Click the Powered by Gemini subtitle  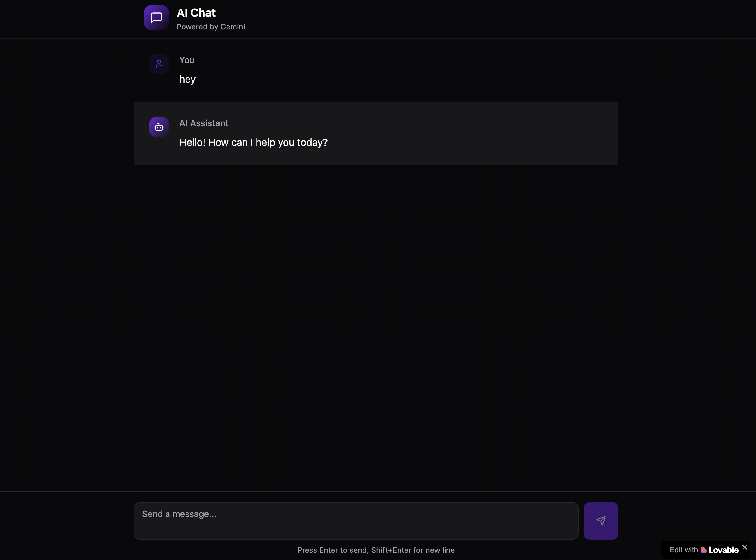(210, 27)
